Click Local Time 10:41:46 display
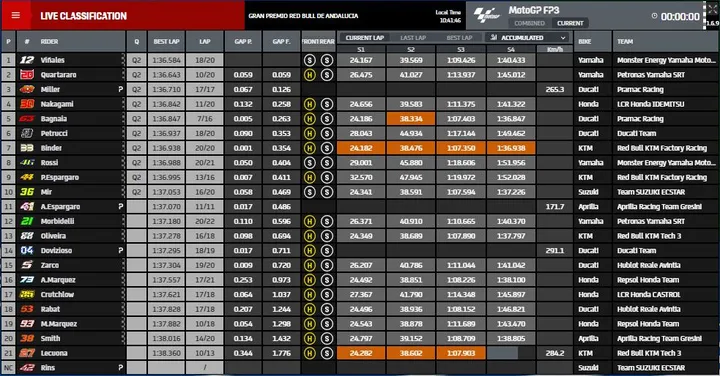720x376 pixels. [x=448, y=16]
